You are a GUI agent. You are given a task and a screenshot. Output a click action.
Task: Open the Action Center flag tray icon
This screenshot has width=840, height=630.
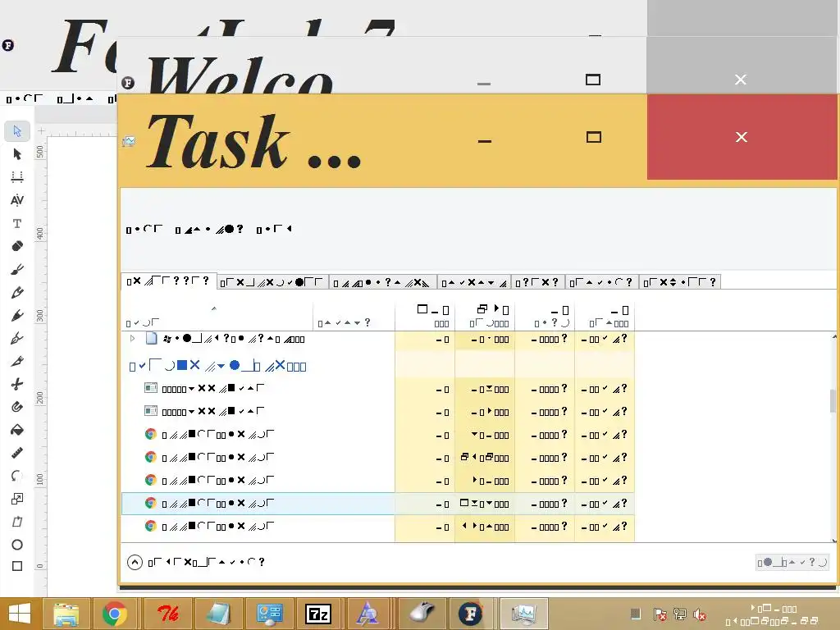pos(660,615)
